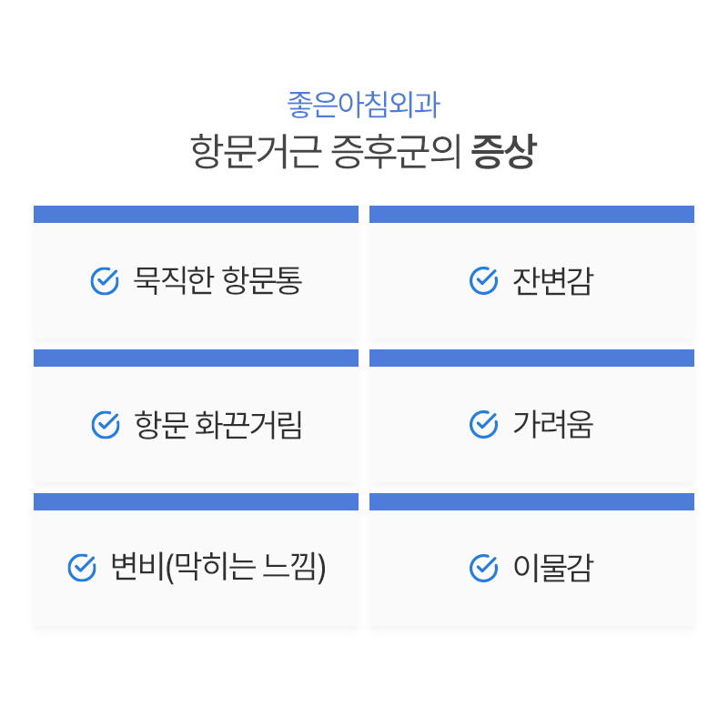Click the check icon beside 묵직한 항문통
The image size is (728, 717).
(105, 281)
